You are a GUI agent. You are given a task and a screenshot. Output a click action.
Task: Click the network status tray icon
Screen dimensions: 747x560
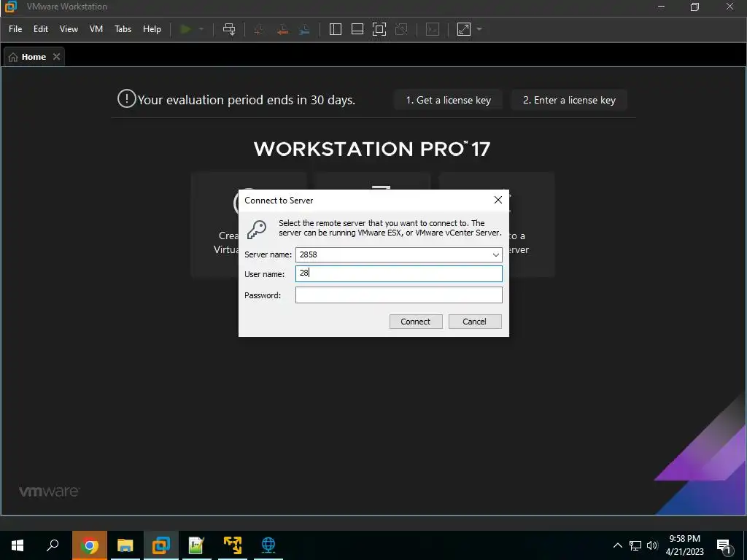click(x=635, y=545)
